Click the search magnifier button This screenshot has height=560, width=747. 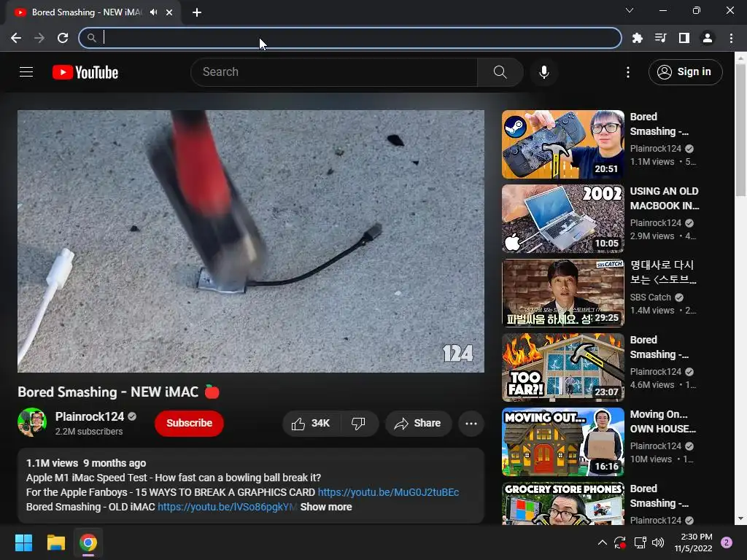[500, 72]
